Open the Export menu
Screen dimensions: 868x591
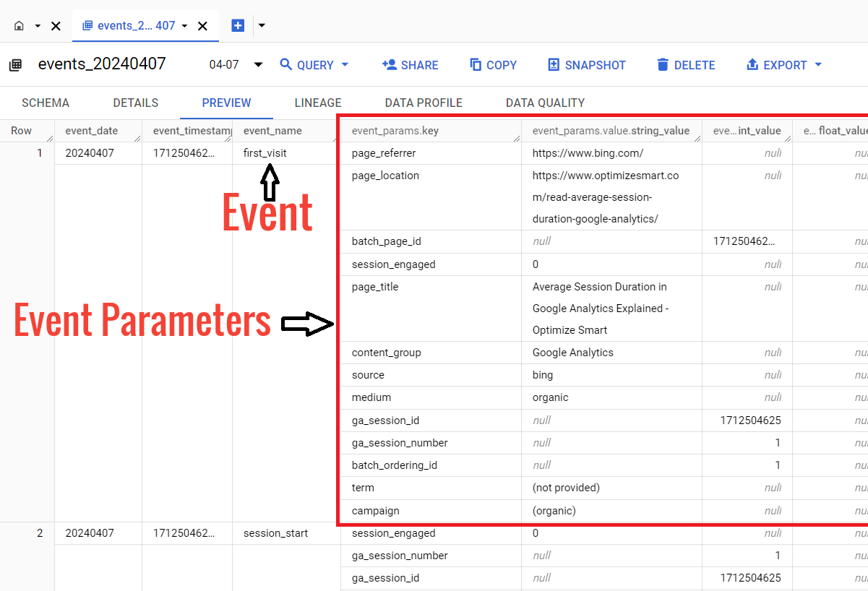pos(783,65)
